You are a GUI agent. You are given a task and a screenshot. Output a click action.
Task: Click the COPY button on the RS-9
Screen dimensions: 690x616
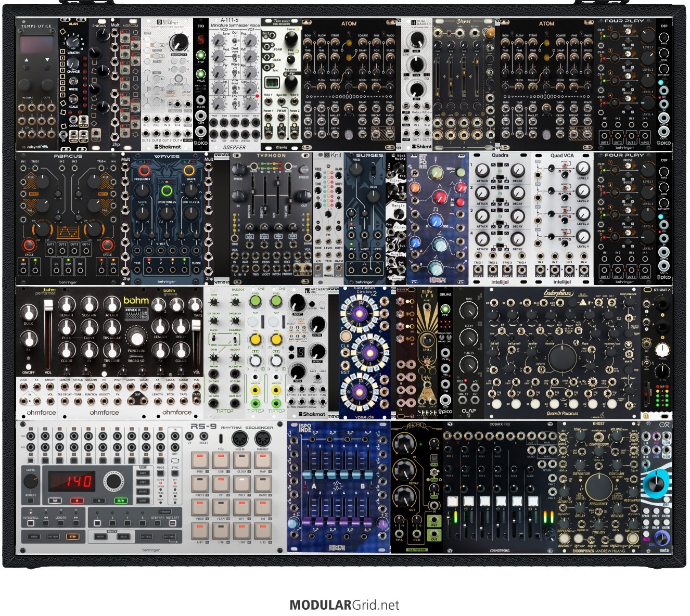click(143, 482)
